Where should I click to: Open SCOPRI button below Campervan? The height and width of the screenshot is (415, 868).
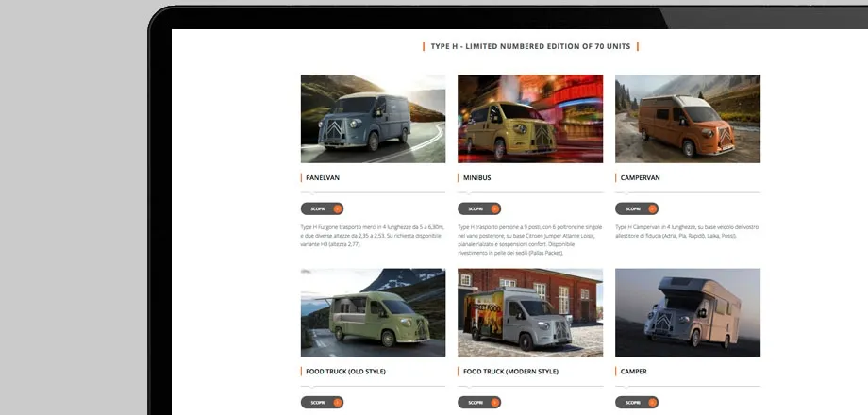coord(636,208)
